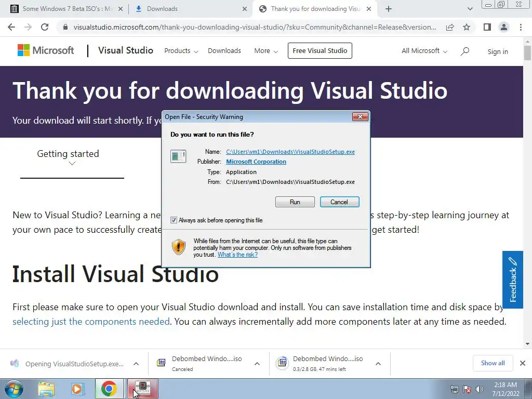Click the Chrome forward arrow
Viewport: 532px width, 399px height.
tap(28, 27)
